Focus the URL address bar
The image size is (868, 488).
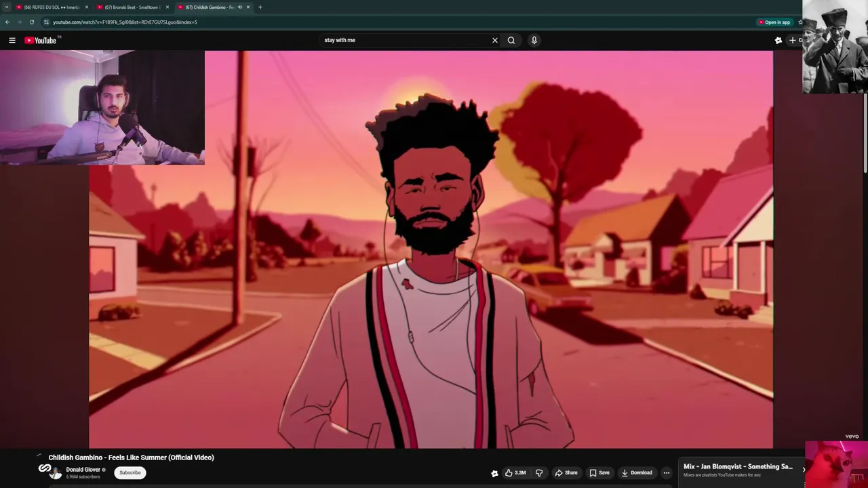(400, 22)
